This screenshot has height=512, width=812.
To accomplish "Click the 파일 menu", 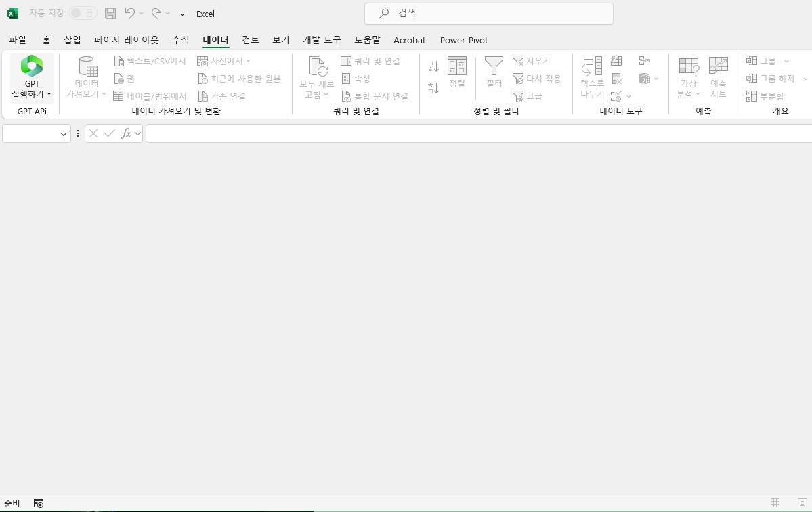I will tap(18, 40).
